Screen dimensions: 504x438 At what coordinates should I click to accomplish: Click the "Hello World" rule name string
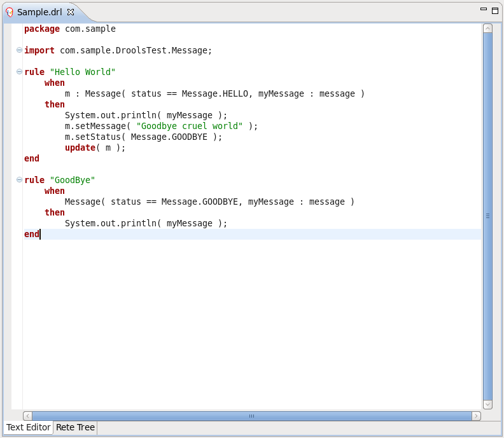tap(83, 72)
